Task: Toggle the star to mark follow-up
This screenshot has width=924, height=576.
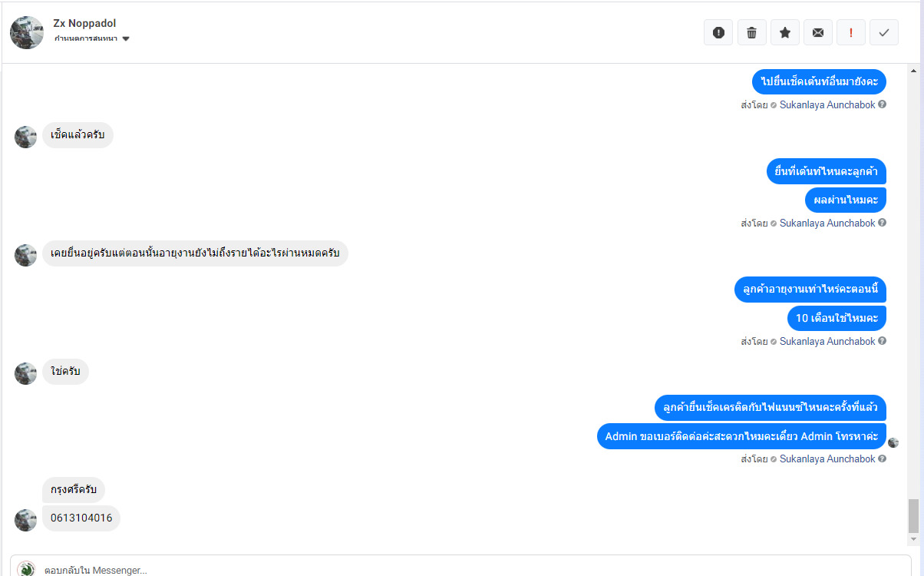Action: pyautogui.click(x=785, y=32)
